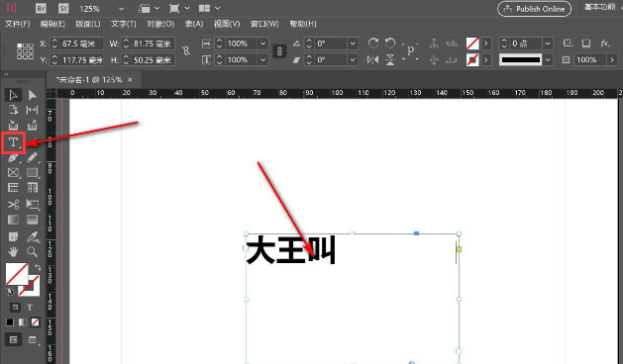Flip the object horizontally
This screenshot has height=364, width=623.
(x=372, y=60)
